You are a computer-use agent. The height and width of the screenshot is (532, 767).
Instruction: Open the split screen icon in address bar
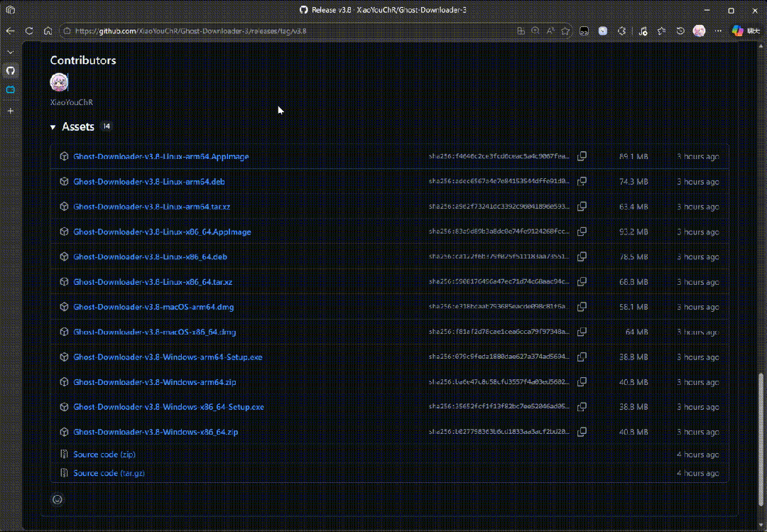click(x=521, y=31)
